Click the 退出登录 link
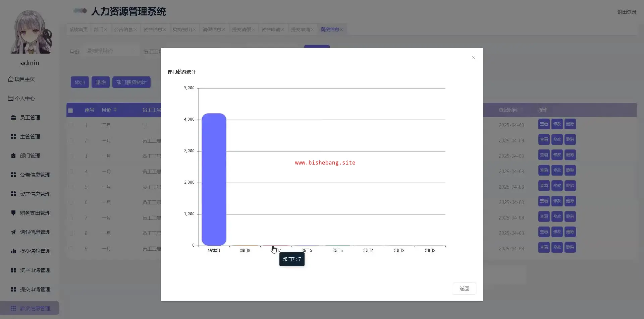The height and width of the screenshot is (319, 644). (x=627, y=12)
